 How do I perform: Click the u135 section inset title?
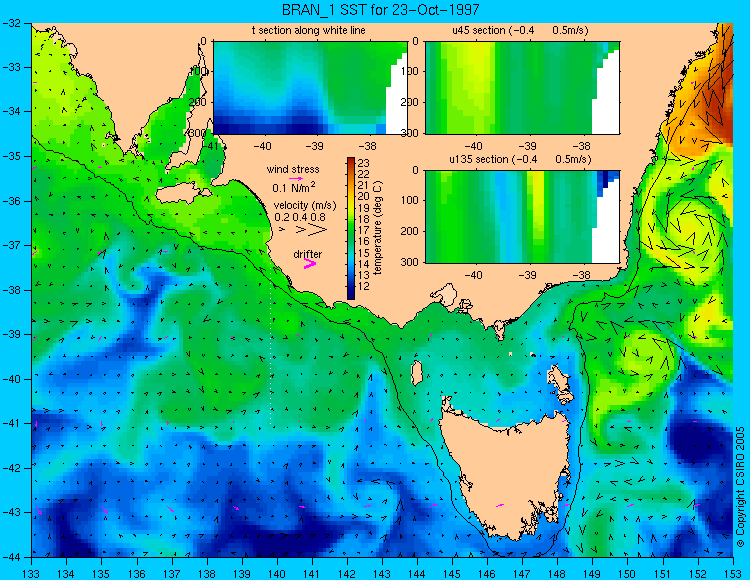520,159
